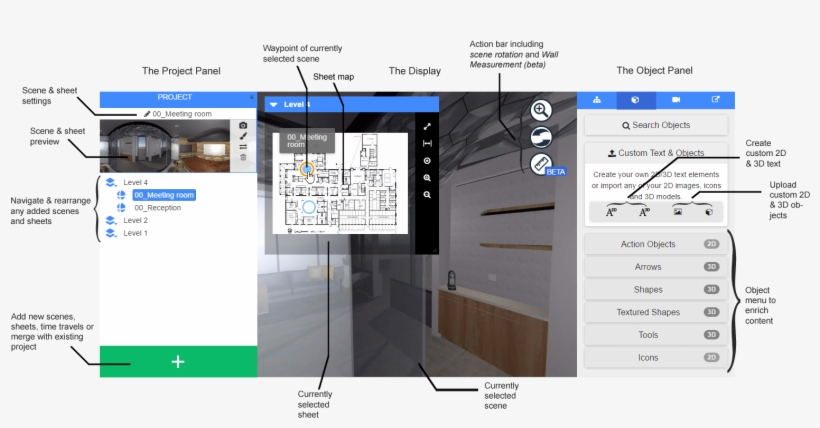Create custom 3D text element
The height and width of the screenshot is (428, 820).
click(x=644, y=212)
